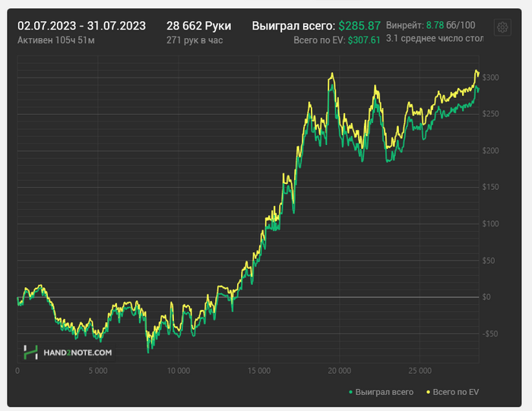Click the $100 y-axis label
This screenshot has width=532, height=411.
pos(491,224)
